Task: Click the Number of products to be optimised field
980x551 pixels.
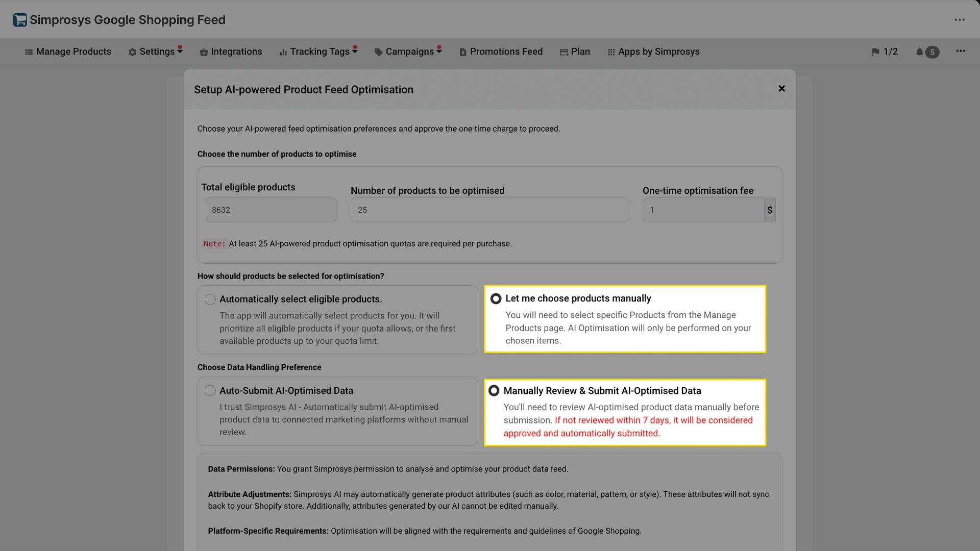Action: tap(489, 210)
